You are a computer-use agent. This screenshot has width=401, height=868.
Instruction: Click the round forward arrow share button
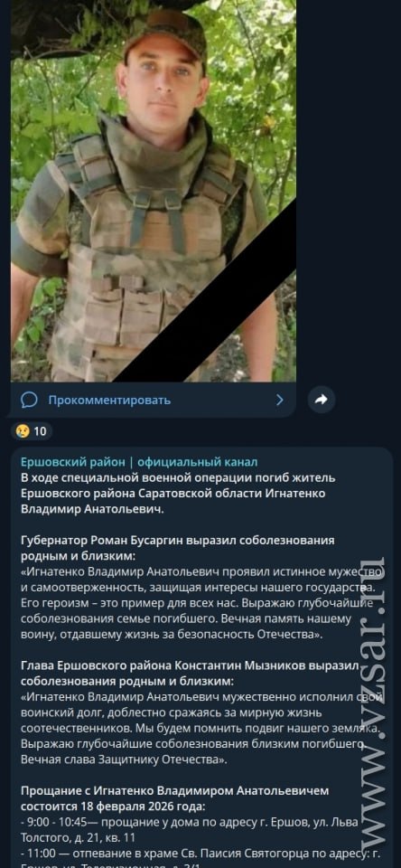tap(322, 400)
